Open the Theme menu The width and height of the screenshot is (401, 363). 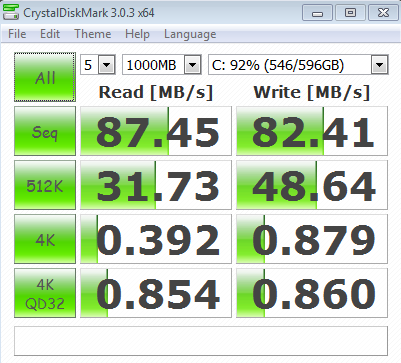pyautogui.click(x=93, y=34)
